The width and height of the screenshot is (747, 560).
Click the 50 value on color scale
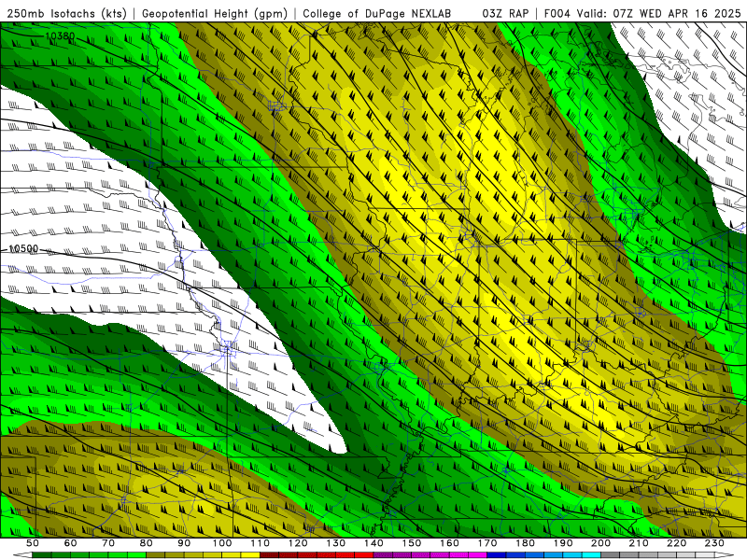pos(33,543)
